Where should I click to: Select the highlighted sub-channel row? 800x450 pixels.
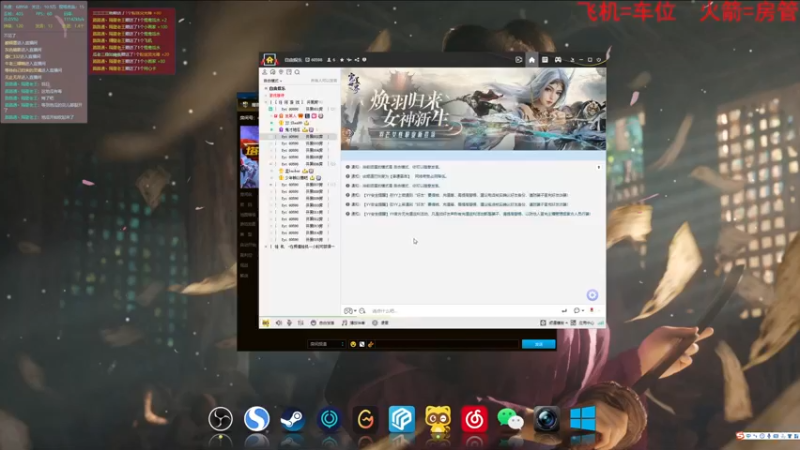click(x=299, y=137)
